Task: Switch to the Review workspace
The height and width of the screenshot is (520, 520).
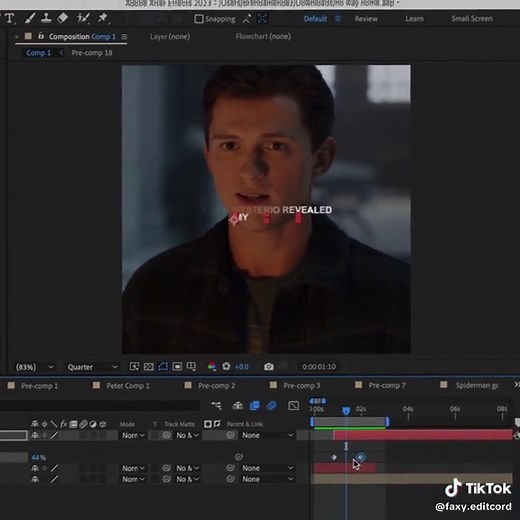Action: [366, 19]
